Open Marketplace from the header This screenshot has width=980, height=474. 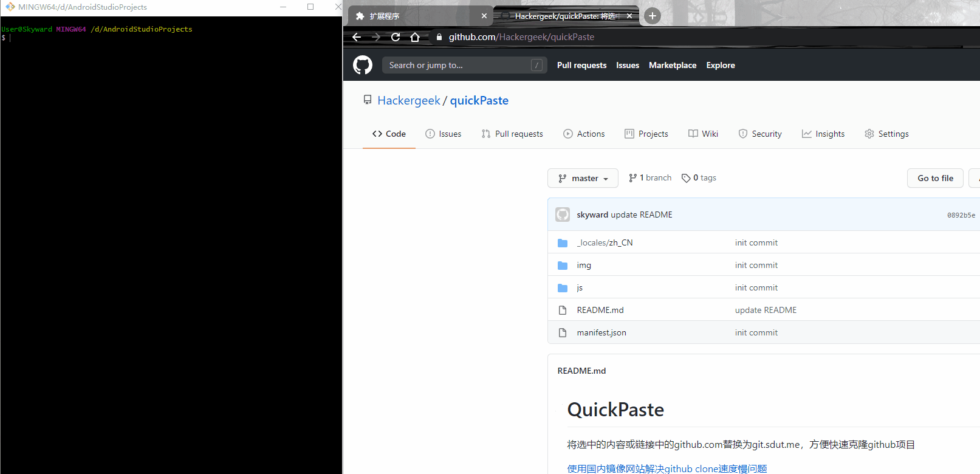point(673,65)
